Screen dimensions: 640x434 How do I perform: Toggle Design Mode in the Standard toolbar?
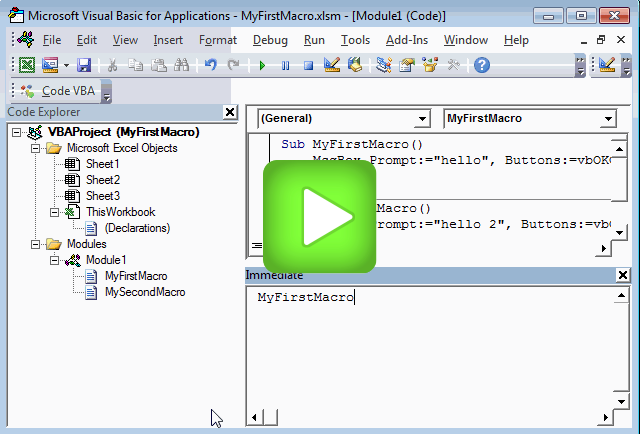click(x=332, y=65)
